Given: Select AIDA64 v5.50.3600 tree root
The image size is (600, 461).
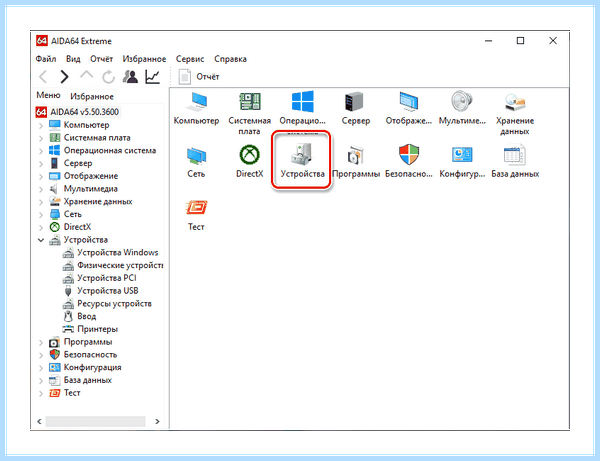Looking at the screenshot, I should click(x=77, y=112).
